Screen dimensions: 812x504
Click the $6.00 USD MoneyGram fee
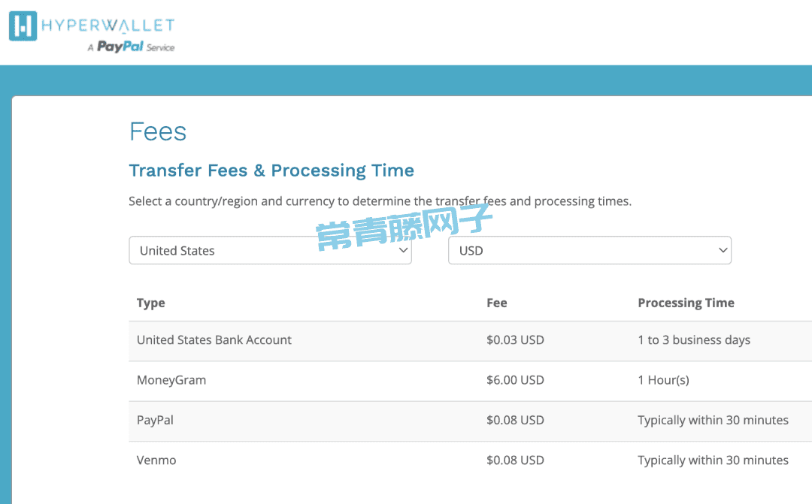click(515, 380)
